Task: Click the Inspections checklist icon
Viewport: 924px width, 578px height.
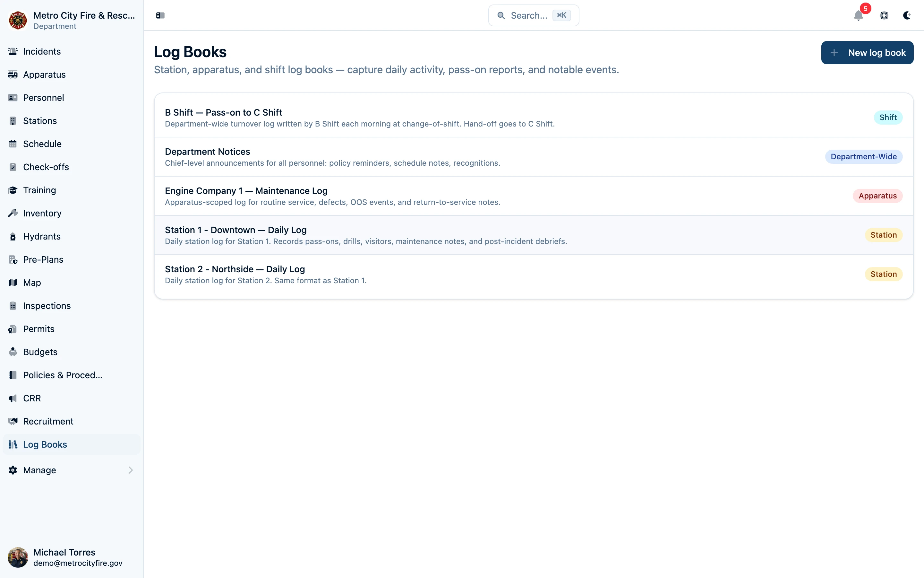Action: tap(13, 306)
